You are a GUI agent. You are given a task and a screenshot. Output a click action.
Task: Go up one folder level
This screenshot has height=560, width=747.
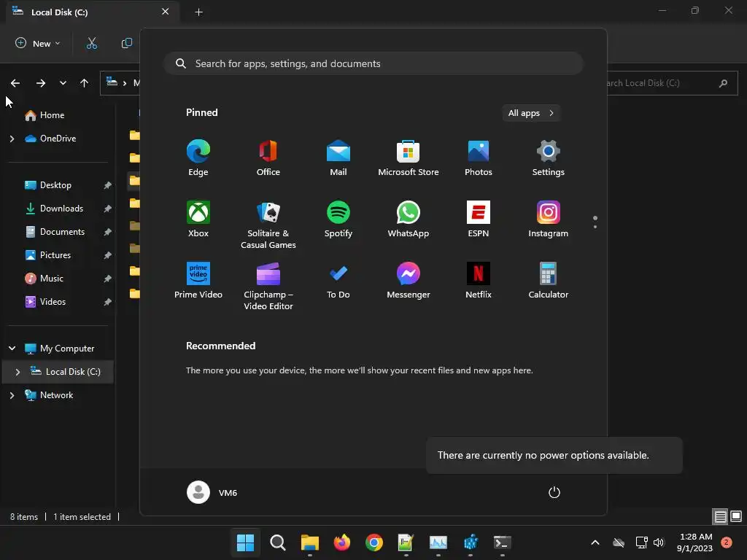pyautogui.click(x=85, y=83)
